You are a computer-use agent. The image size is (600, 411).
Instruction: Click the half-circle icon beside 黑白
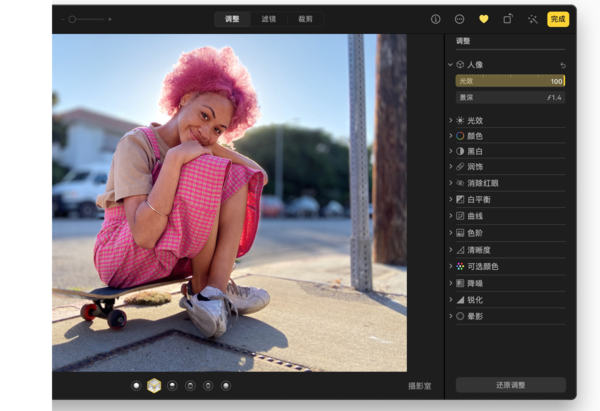(x=460, y=151)
